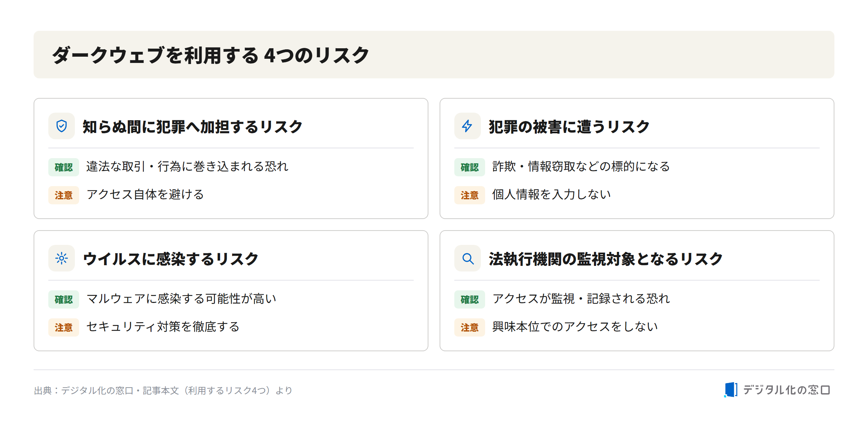Click the shield check icon

coord(62,126)
